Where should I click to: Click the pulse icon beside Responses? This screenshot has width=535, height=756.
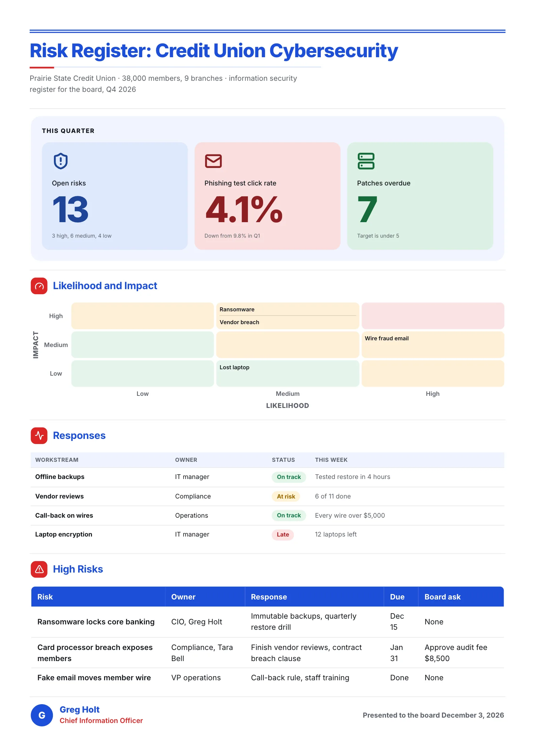(39, 436)
